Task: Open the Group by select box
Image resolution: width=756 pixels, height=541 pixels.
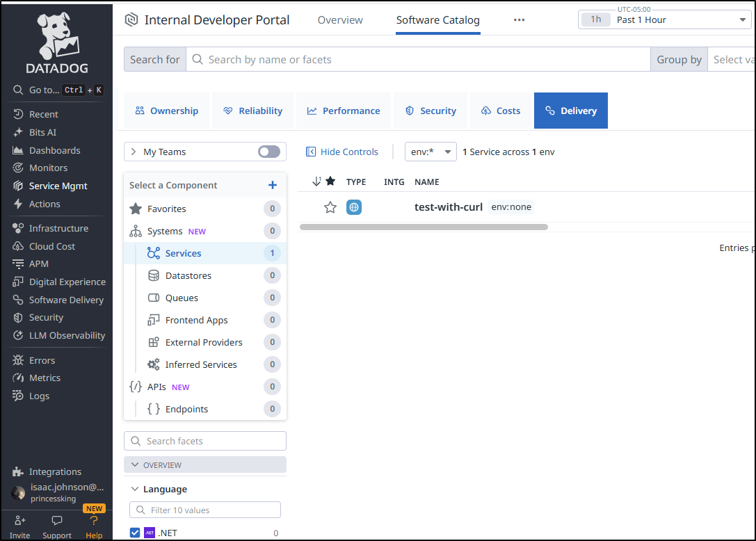Action: point(732,59)
